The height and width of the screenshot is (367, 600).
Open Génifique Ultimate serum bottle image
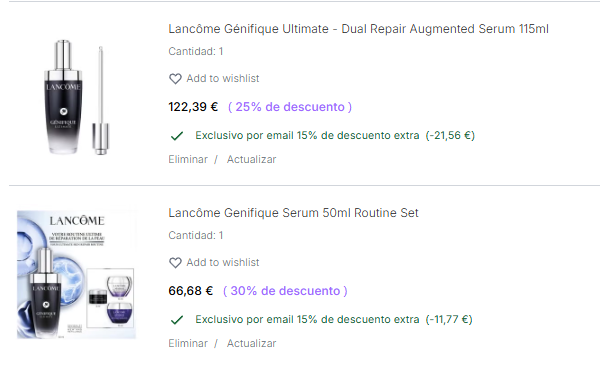tap(77, 97)
